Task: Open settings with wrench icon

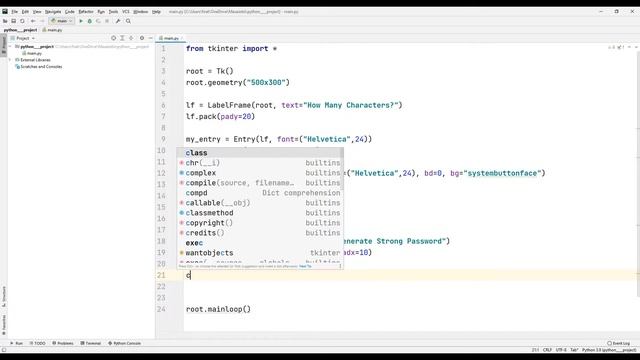Action: click(118, 21)
